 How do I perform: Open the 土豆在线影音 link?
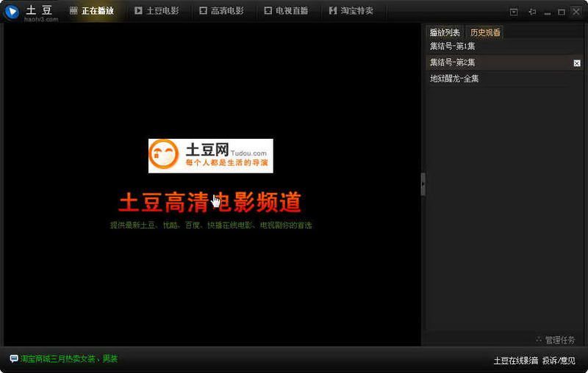pos(516,361)
